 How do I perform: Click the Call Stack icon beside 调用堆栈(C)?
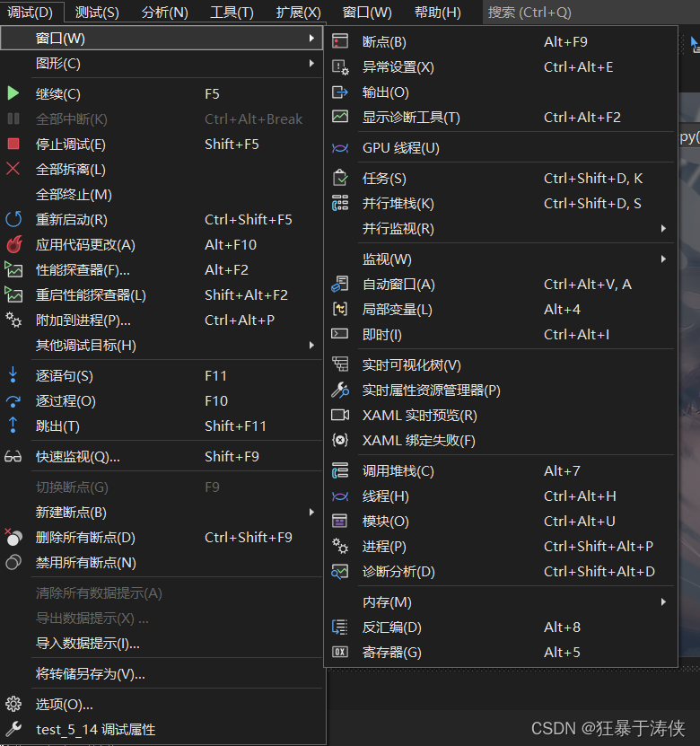pos(340,471)
